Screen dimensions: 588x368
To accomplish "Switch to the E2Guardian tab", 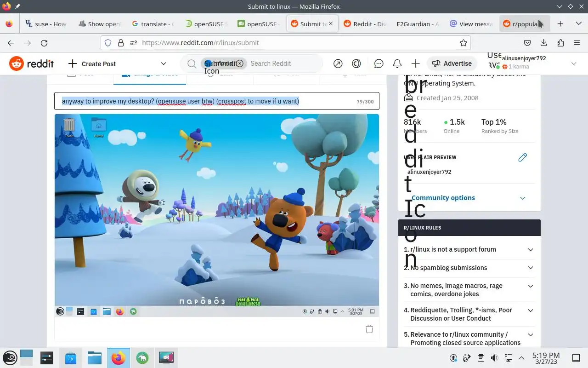I will pos(418,23).
